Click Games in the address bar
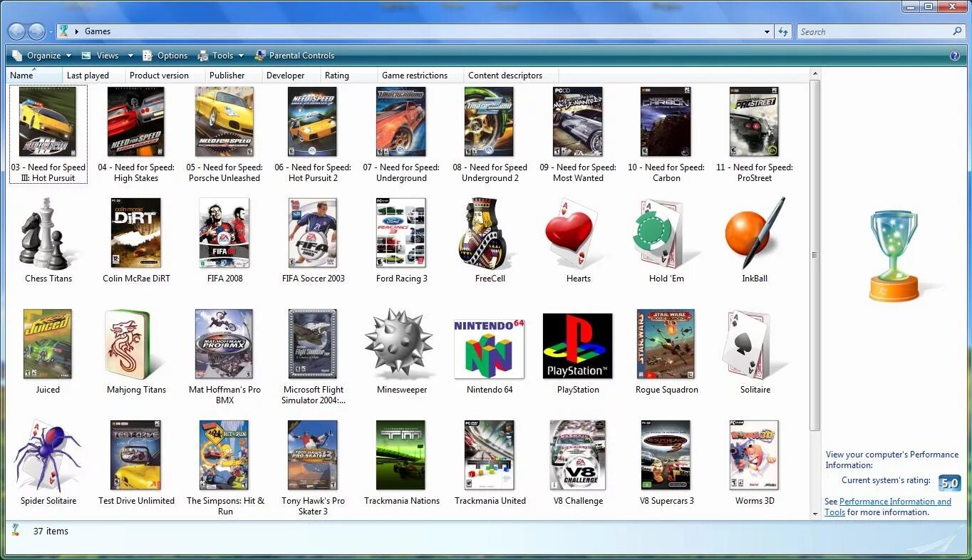This screenshot has width=972, height=560. (x=98, y=31)
